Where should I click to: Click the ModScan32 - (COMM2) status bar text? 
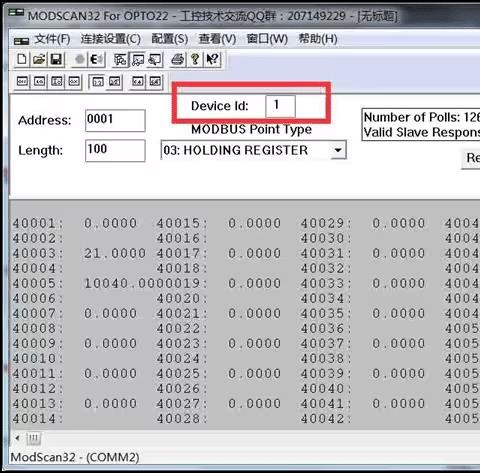click(x=75, y=457)
